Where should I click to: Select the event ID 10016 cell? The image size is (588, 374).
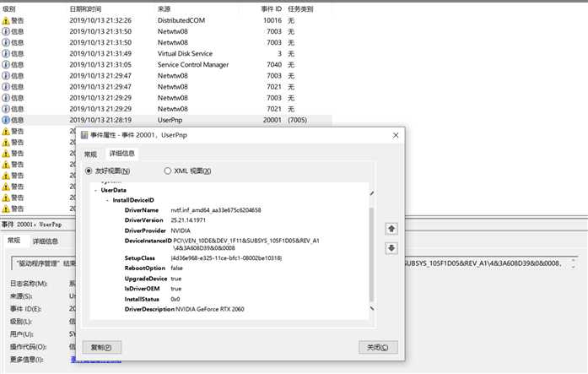click(x=272, y=20)
